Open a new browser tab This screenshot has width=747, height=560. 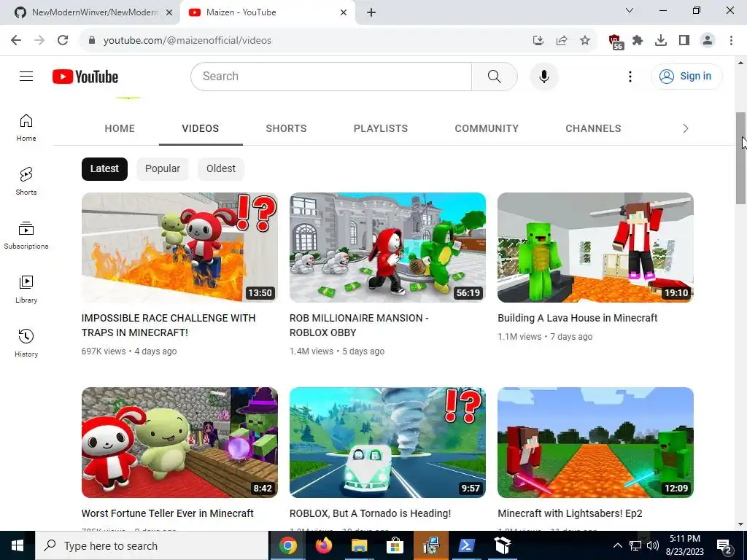click(x=371, y=12)
